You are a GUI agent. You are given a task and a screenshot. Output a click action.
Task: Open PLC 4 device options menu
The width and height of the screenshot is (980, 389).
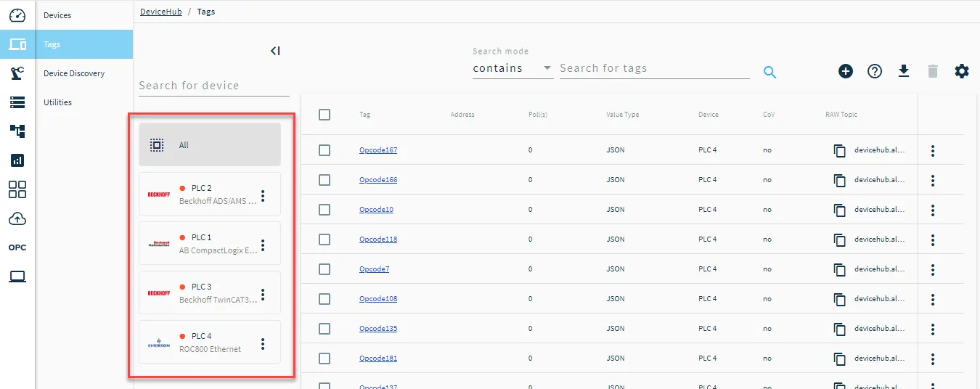(263, 343)
